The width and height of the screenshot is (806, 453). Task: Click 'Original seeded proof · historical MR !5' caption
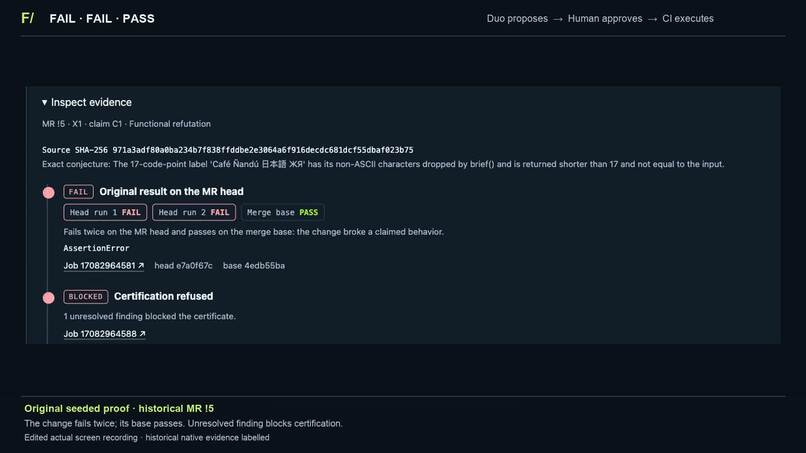coord(119,409)
